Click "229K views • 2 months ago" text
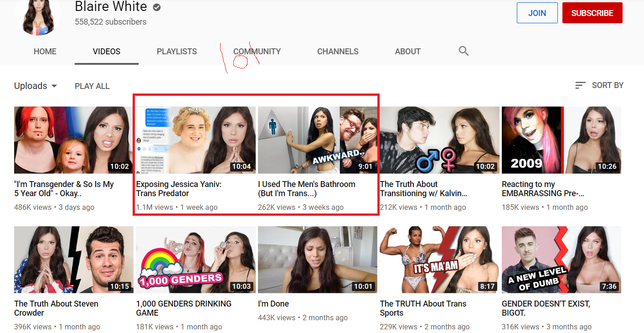 click(425, 327)
